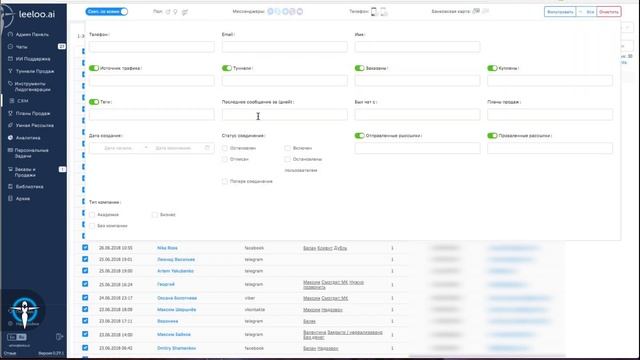
Task: Check the Потеря соединения box
Action: (225, 181)
